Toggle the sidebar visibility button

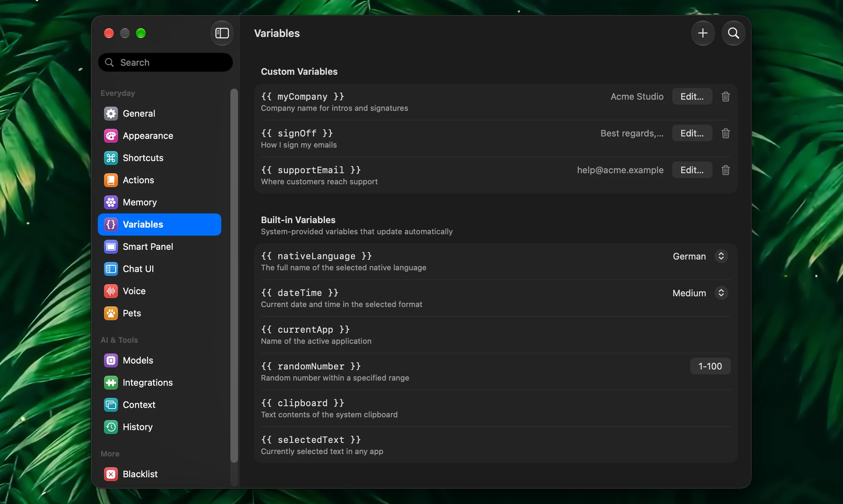click(x=222, y=33)
